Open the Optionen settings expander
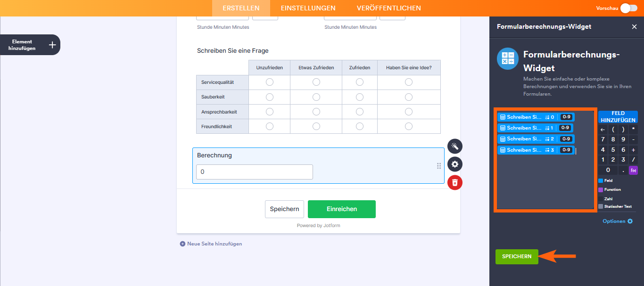Image resolution: width=644 pixels, height=286 pixels. click(618, 221)
